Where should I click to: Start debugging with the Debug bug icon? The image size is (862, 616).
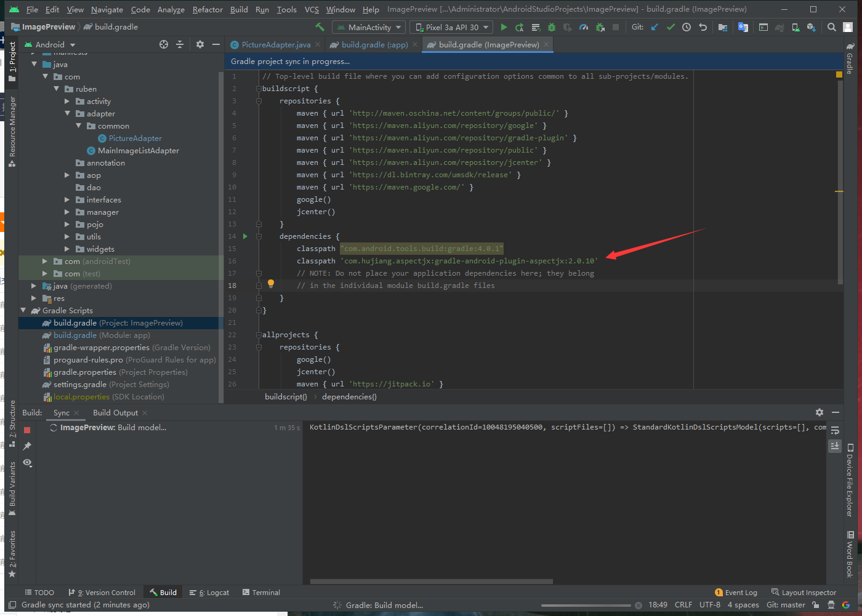552,27
